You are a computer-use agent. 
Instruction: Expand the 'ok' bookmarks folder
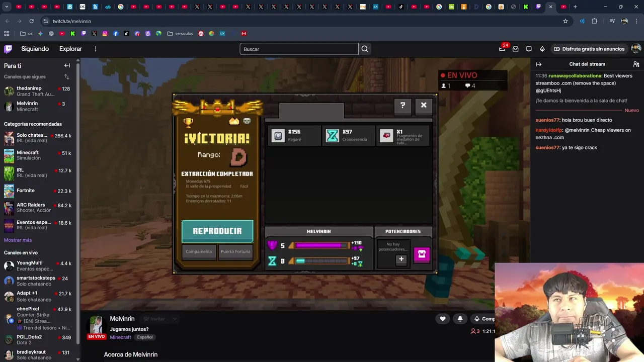point(26,34)
